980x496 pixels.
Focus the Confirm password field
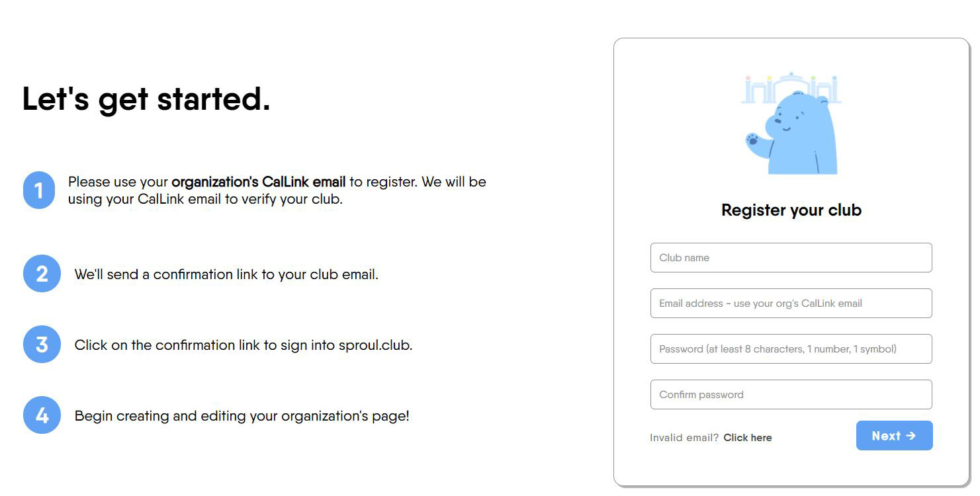[791, 395]
